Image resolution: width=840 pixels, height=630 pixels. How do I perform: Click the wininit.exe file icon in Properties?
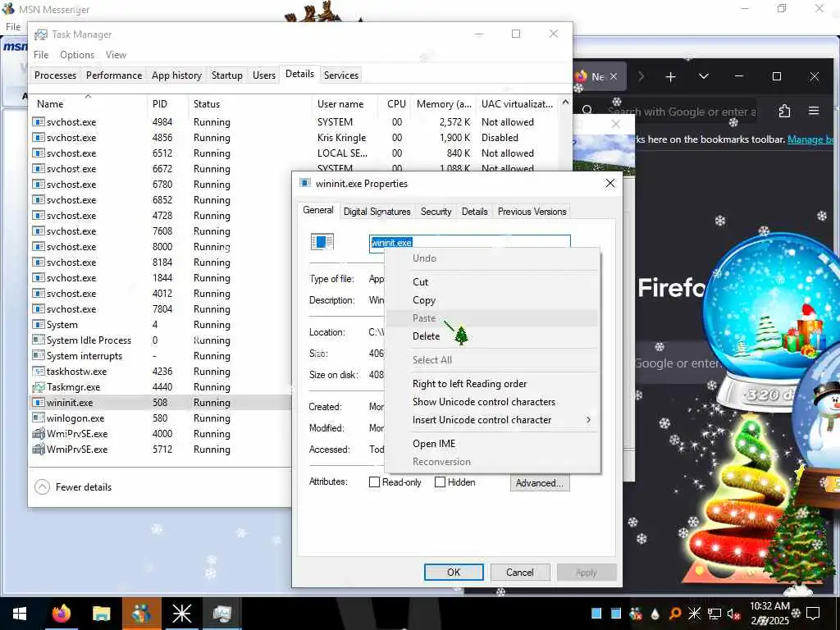tap(322, 242)
